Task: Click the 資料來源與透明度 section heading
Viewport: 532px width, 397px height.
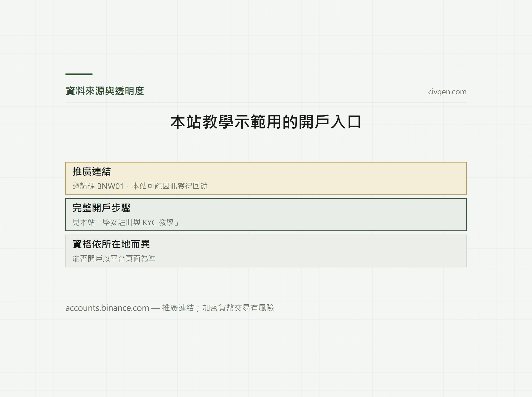Action: (x=105, y=91)
